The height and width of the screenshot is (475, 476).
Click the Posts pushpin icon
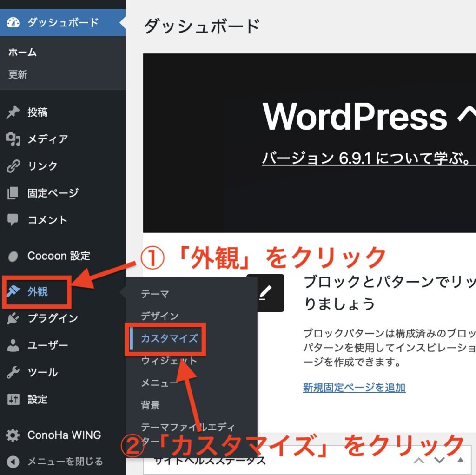point(13,112)
